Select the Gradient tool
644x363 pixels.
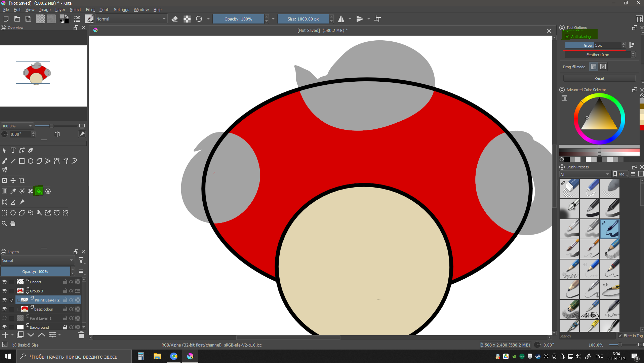pyautogui.click(x=4, y=191)
